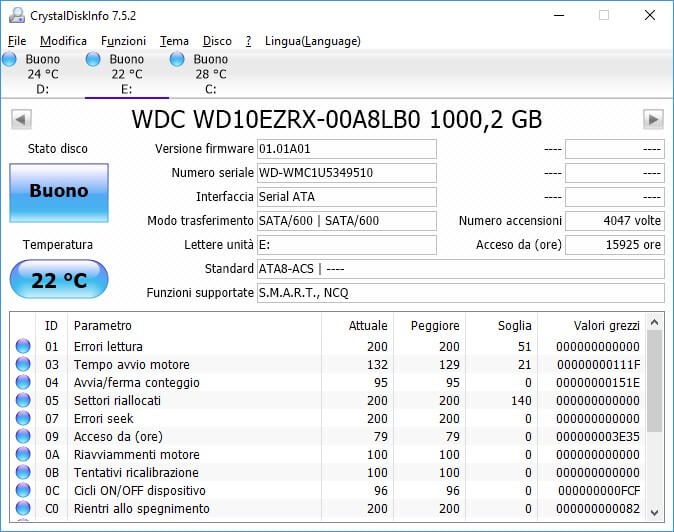The height and width of the screenshot is (532, 674).
Task: Select the Errori seek row
Action: 328,419
